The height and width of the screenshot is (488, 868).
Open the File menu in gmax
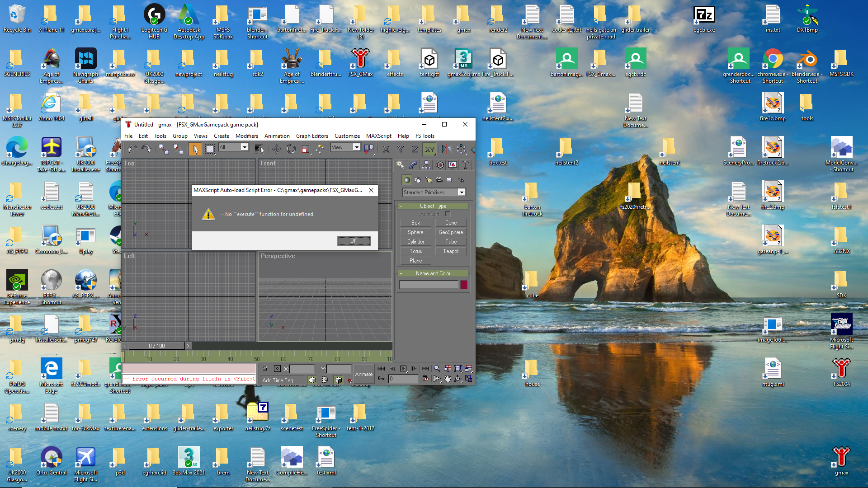point(128,136)
